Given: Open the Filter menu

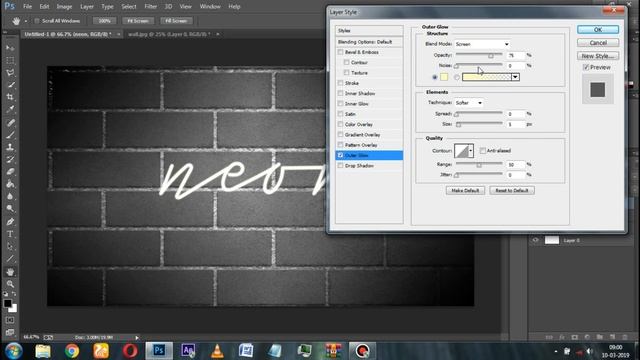Looking at the screenshot, I should [x=151, y=7].
